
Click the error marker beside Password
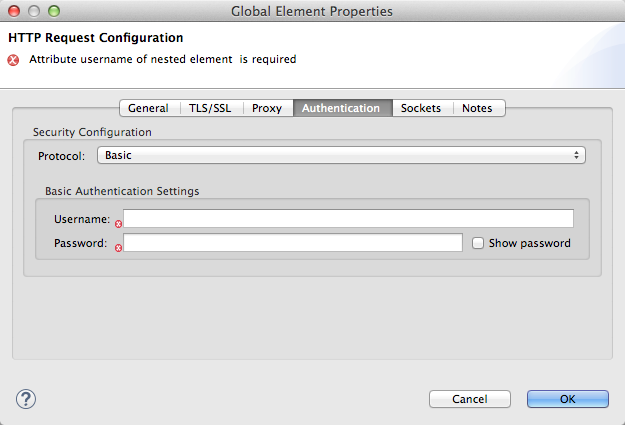(x=118, y=248)
